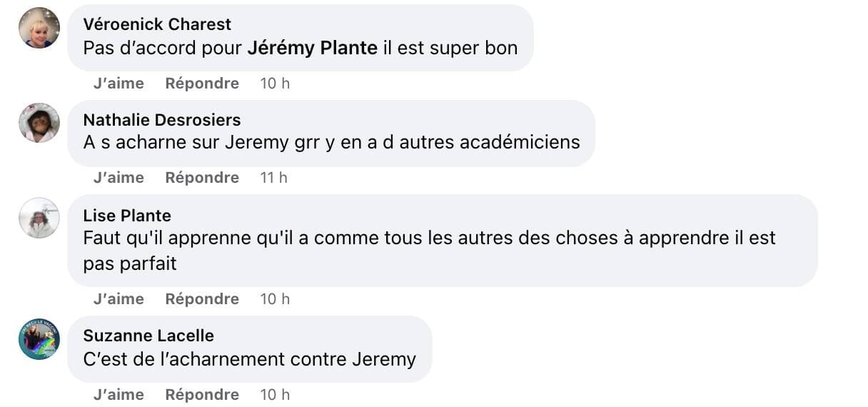The image size is (868, 407).
Task: Like Lise Plante's comment with J'aime
Action: (118, 299)
